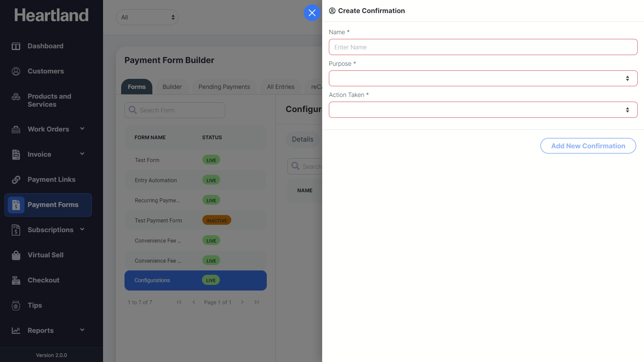This screenshot has height=362, width=644.
Task: Open the All filter dropdown
Action: 147,17
